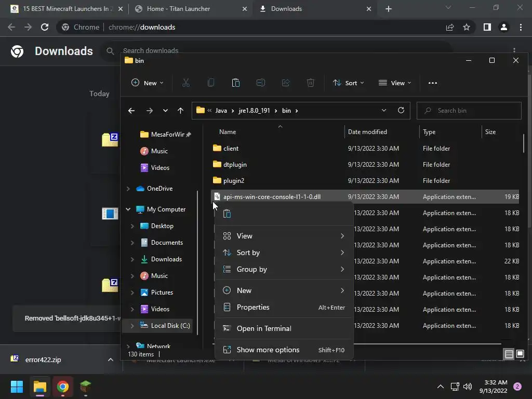
Task: Close the Home - Titan Launcher tab
Action: point(245,9)
